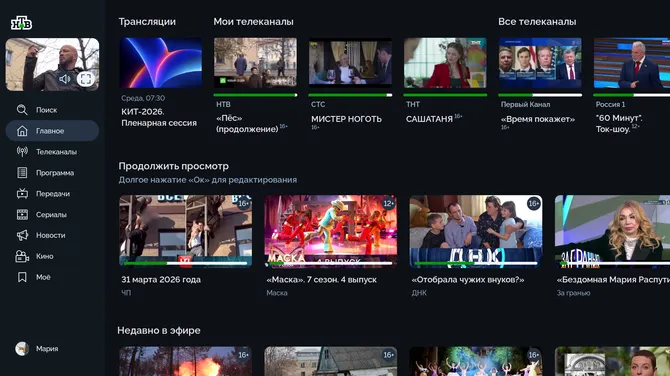Click Недавно в эфире heading
The height and width of the screenshot is (376, 670).
[x=159, y=330]
